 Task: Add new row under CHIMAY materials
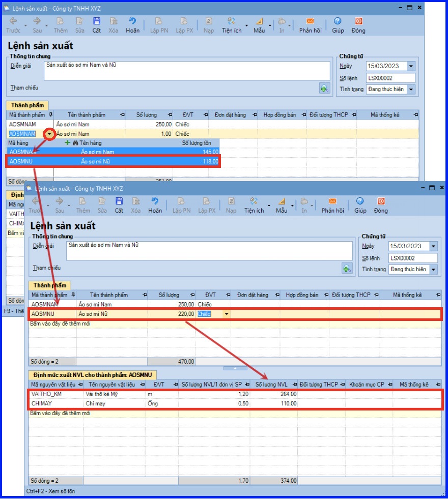point(60,414)
